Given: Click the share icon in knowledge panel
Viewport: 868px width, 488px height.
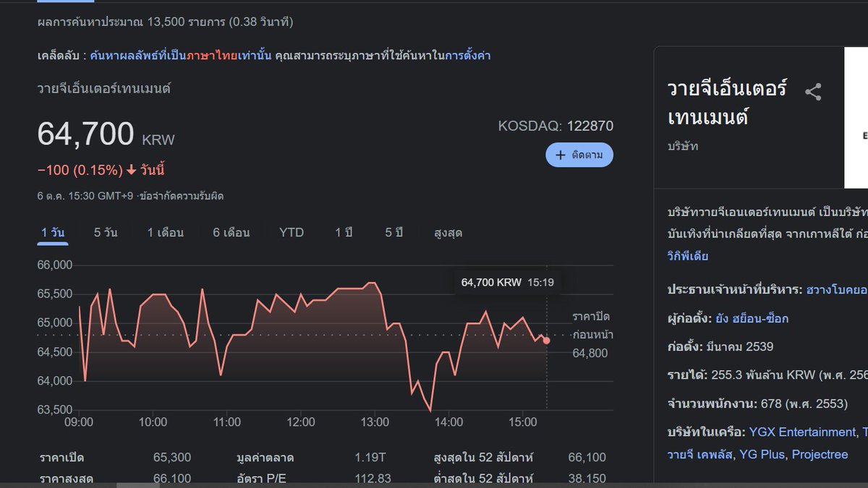Looking at the screenshot, I should 813,92.
